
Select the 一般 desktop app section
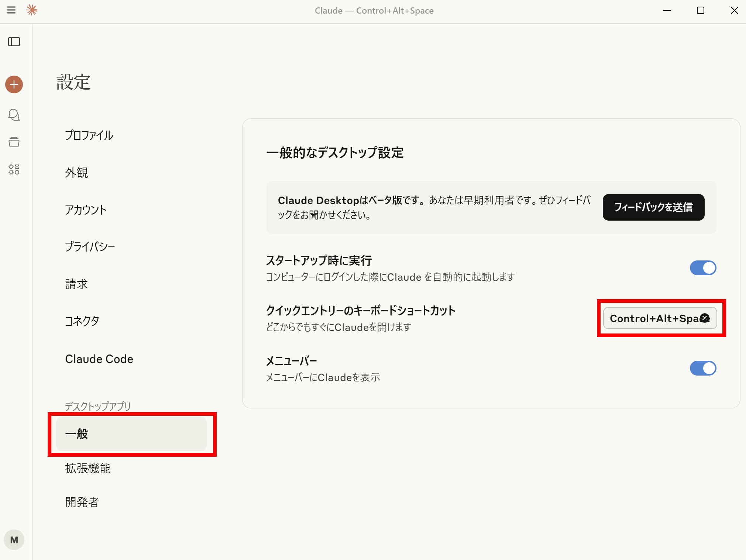coord(131,434)
